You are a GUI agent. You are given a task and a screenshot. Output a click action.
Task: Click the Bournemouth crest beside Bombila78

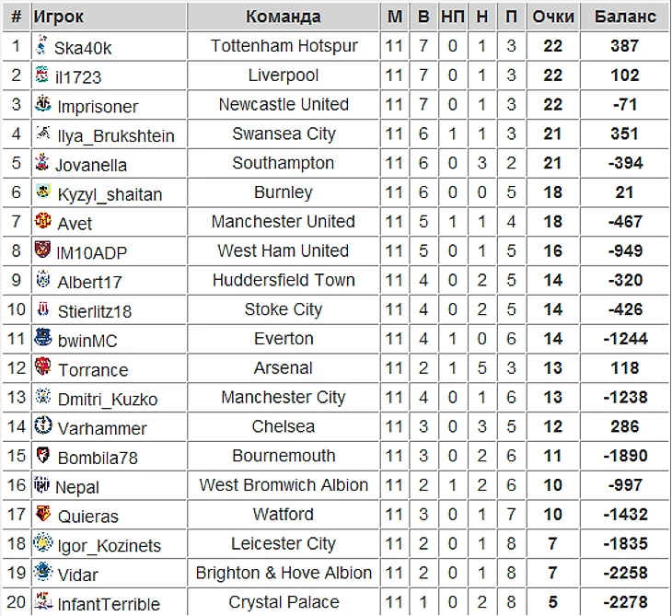click(x=42, y=456)
